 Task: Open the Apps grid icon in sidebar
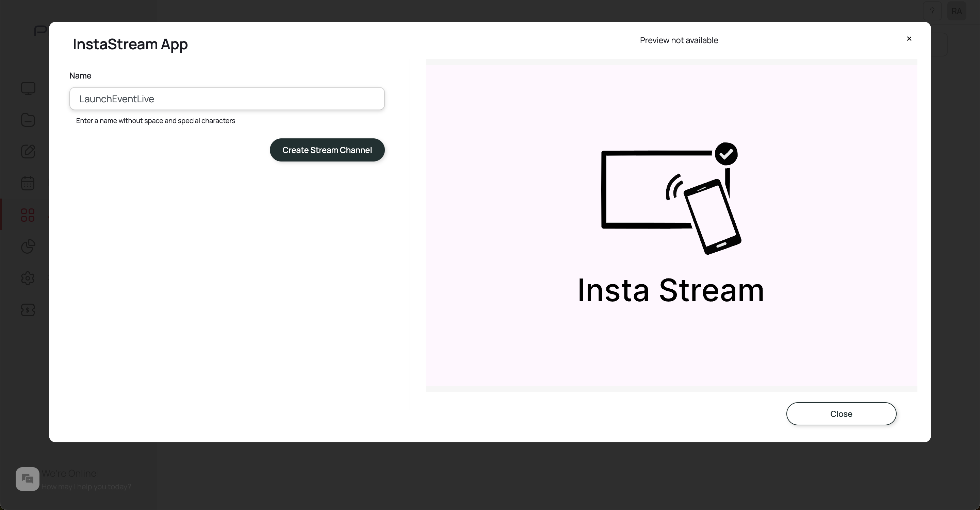[28, 215]
